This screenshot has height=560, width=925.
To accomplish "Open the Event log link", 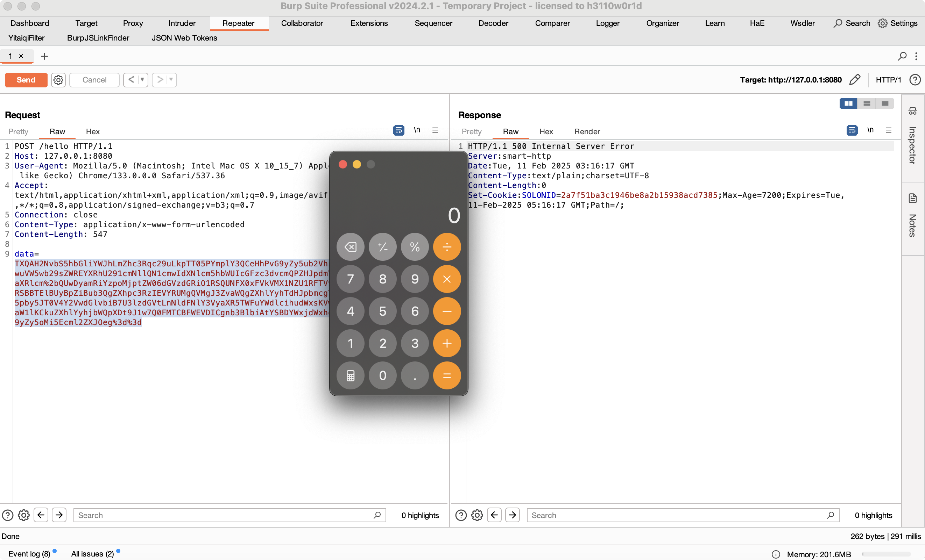I will [29, 554].
